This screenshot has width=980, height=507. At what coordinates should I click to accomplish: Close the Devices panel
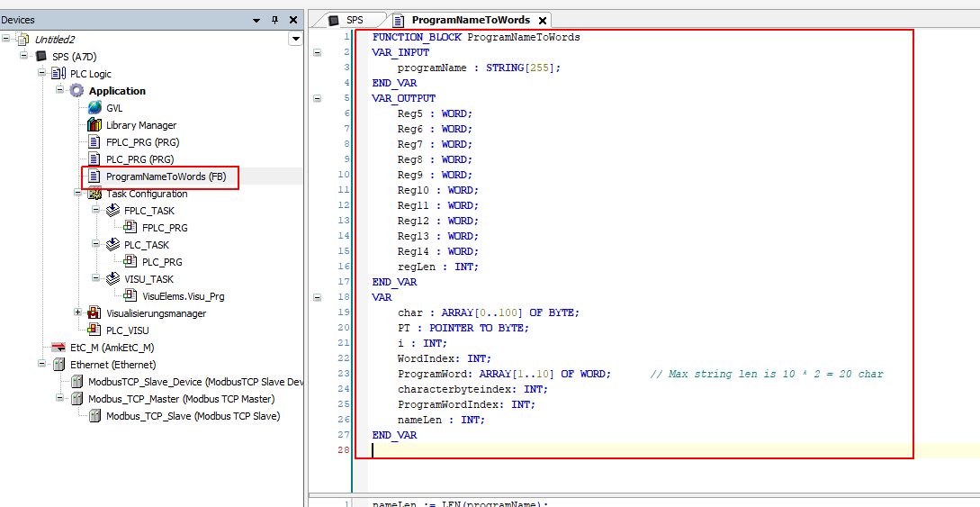tap(293, 20)
